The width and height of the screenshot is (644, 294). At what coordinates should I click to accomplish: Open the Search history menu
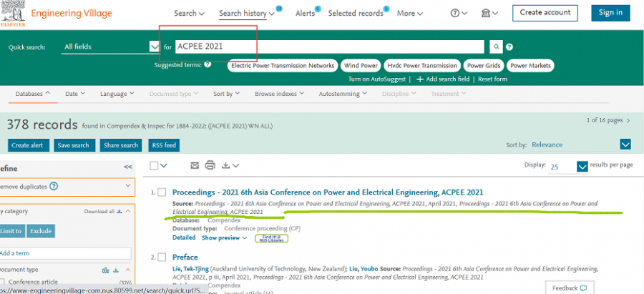click(x=245, y=13)
